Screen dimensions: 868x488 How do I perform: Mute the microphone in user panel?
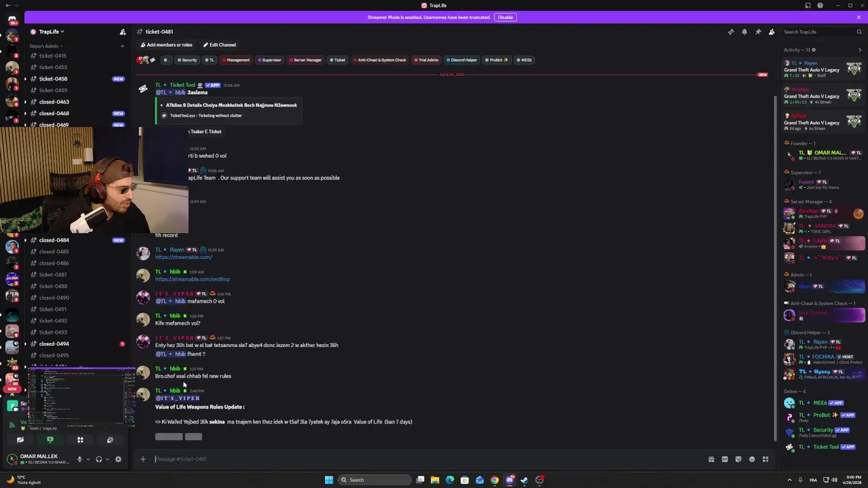coord(79,460)
